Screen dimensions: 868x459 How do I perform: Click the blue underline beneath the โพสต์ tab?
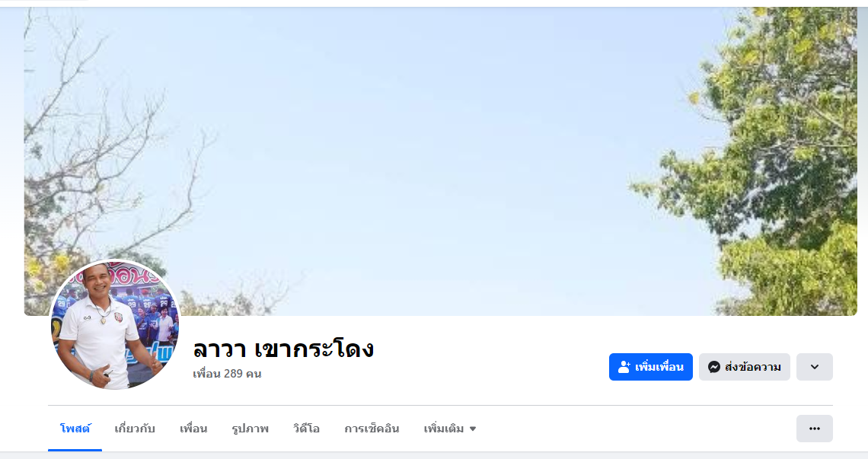click(75, 450)
